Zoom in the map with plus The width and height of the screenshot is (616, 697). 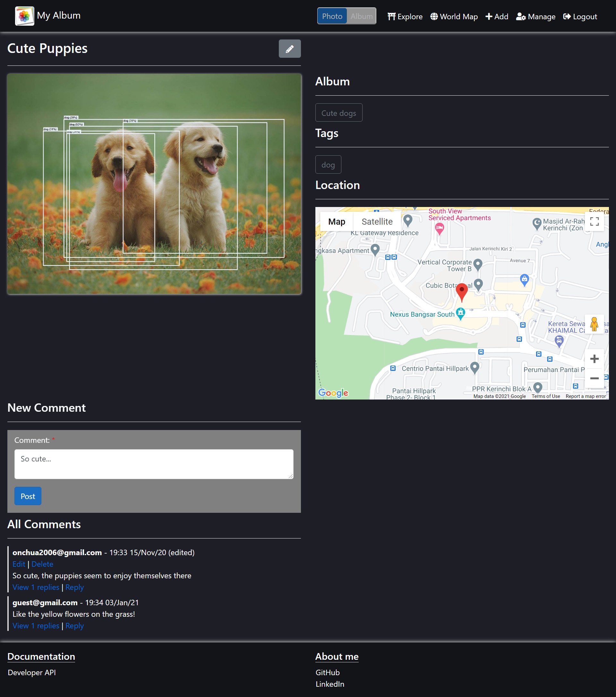tap(594, 359)
